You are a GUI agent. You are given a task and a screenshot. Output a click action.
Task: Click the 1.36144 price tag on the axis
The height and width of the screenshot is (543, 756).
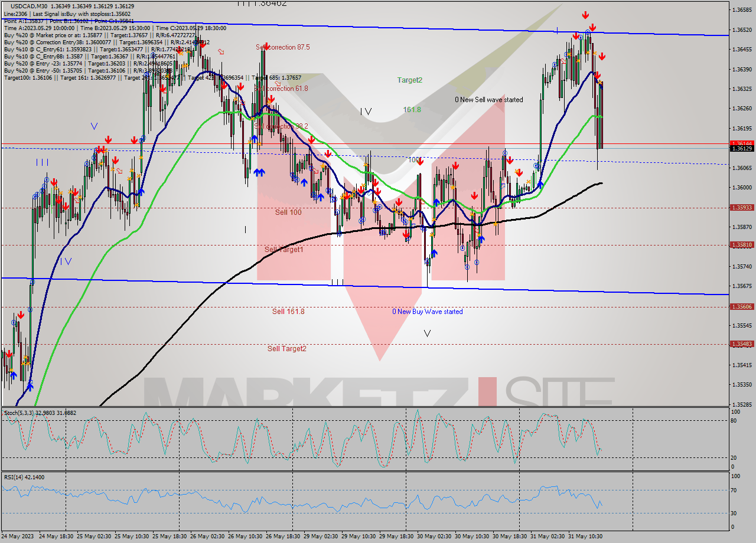click(741, 143)
